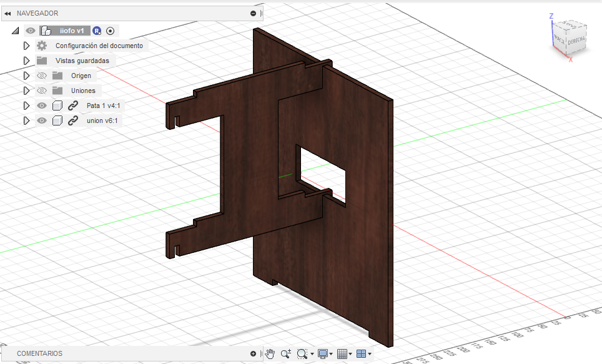Select the Uniones item
Viewport: 602px width, 364px height.
83,91
